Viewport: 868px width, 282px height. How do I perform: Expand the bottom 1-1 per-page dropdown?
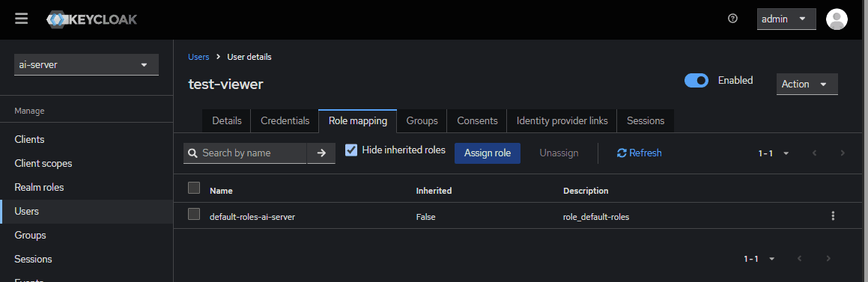(x=759, y=258)
